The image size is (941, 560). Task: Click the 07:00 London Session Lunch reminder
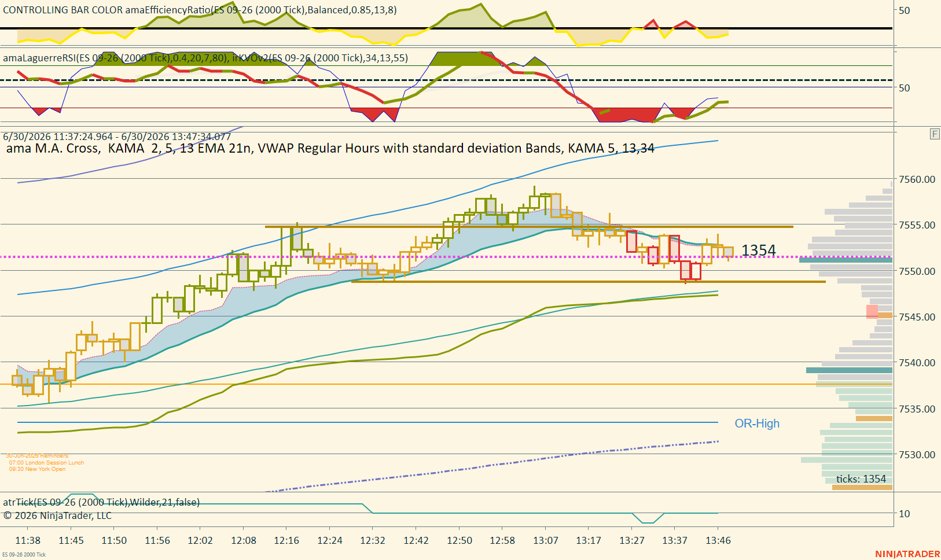click(46, 463)
